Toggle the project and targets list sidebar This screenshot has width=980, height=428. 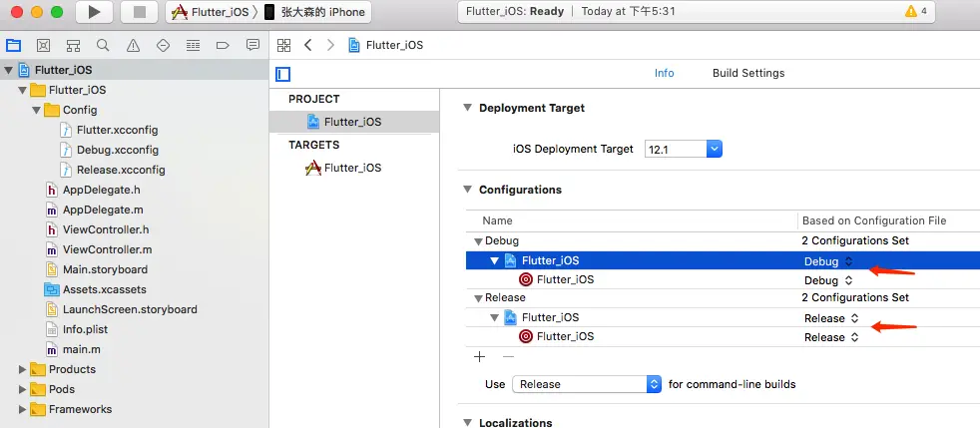(x=283, y=75)
